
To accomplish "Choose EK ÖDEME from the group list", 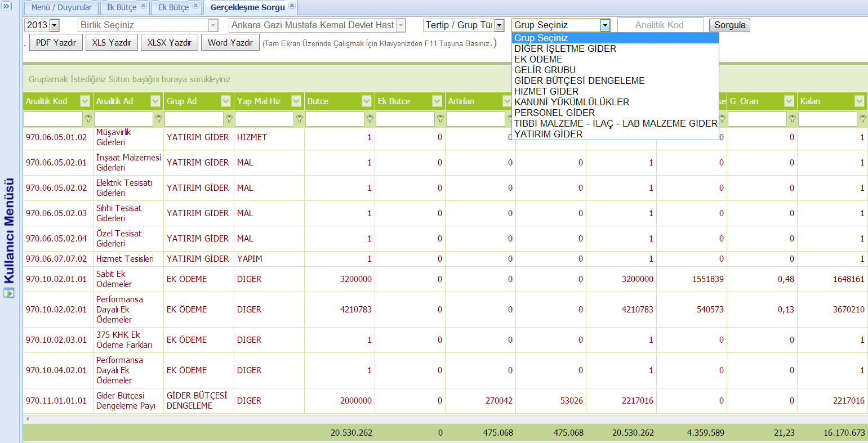I will [x=615, y=59].
